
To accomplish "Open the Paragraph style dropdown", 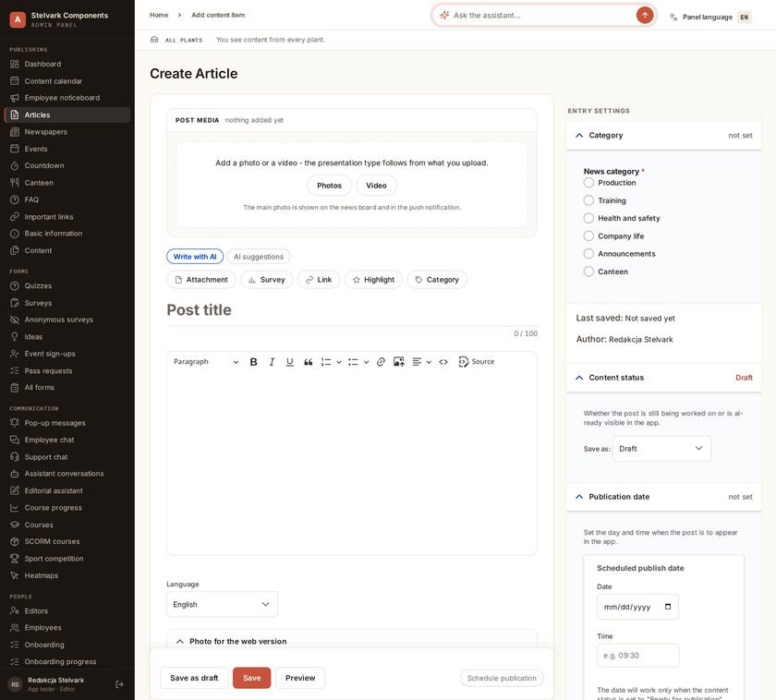I will (206, 362).
